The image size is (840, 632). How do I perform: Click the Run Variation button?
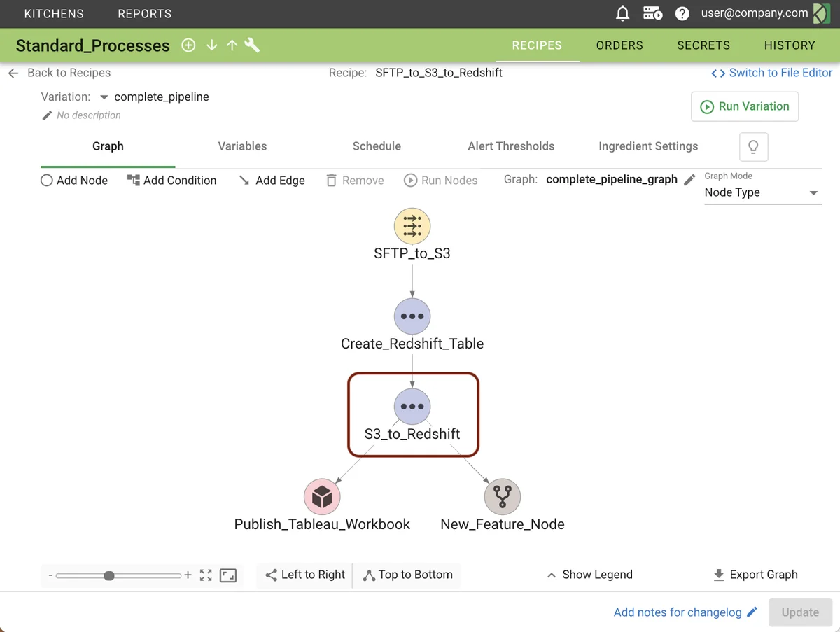pos(744,106)
